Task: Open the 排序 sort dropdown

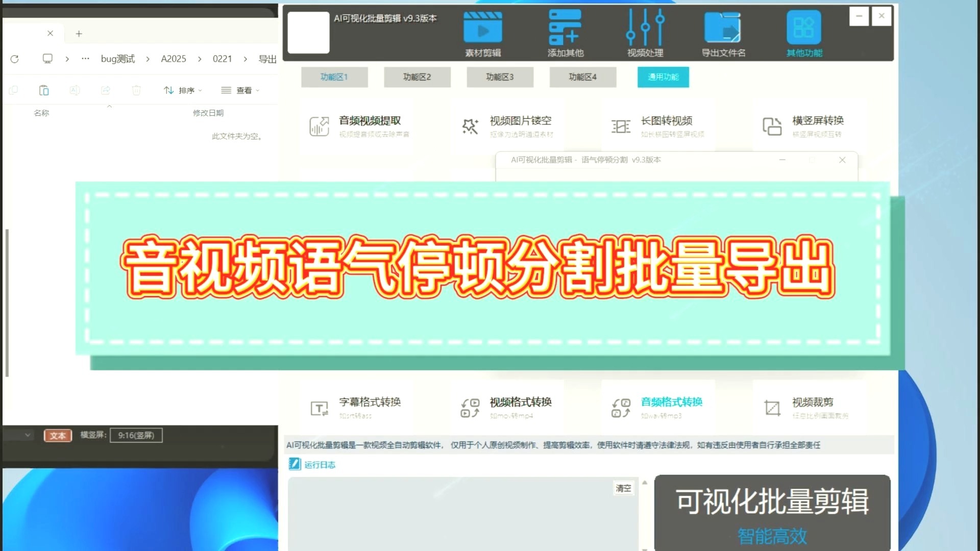Action: (183, 90)
